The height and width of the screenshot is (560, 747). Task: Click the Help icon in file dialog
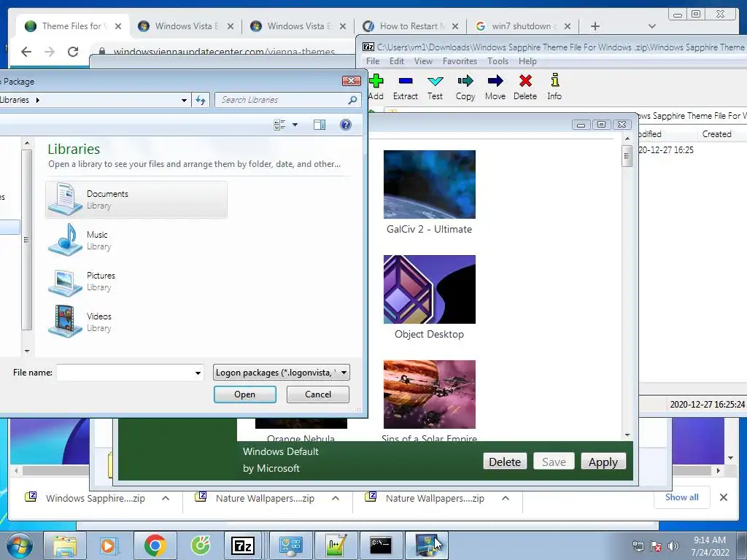[345, 125]
